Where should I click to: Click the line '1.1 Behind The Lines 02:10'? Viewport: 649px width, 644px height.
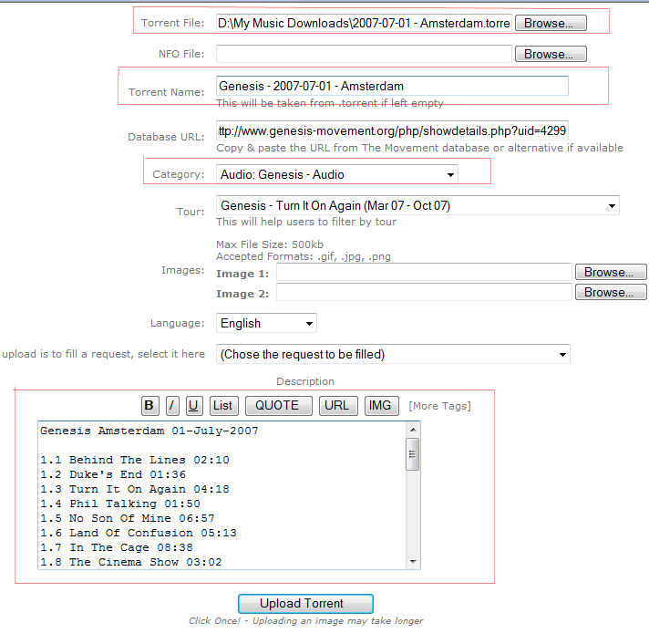pos(135,460)
